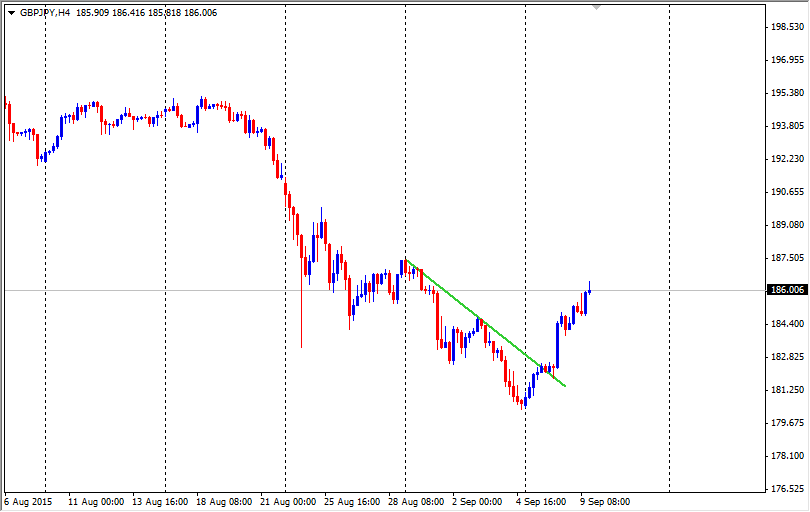Click the 25 Aug 16:00 time label
The image size is (810, 512).
352,502
